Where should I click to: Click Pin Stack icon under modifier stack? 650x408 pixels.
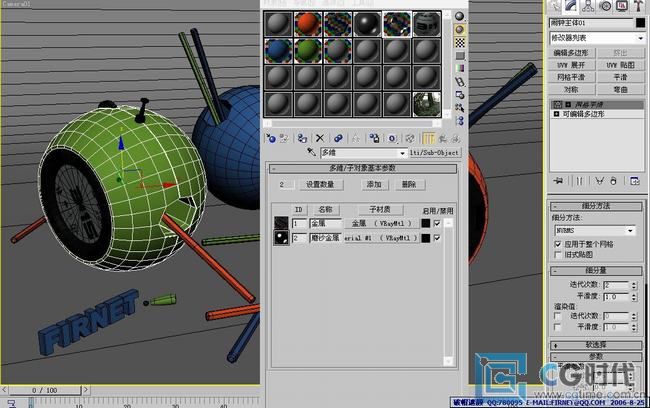click(558, 181)
